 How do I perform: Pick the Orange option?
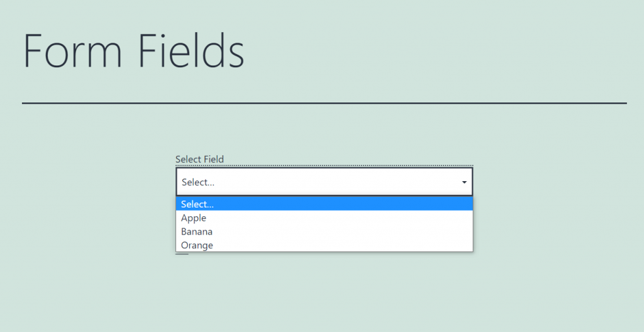pos(325,245)
